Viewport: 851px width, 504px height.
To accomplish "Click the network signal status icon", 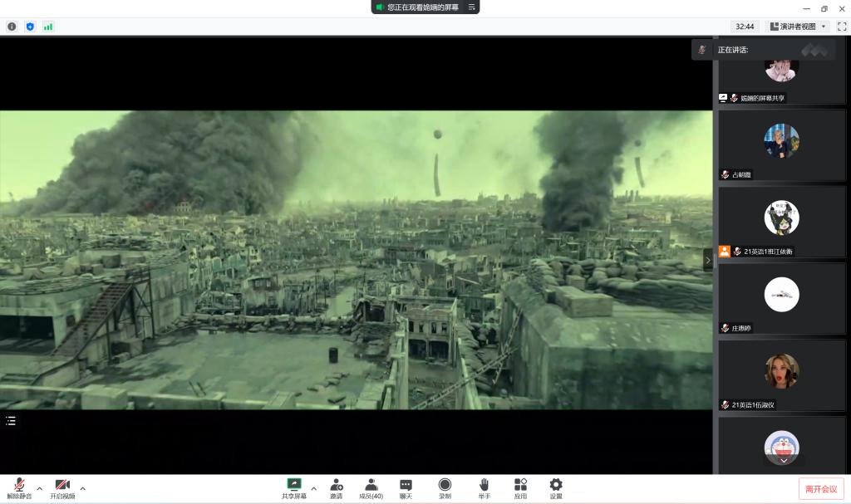I will coord(48,27).
